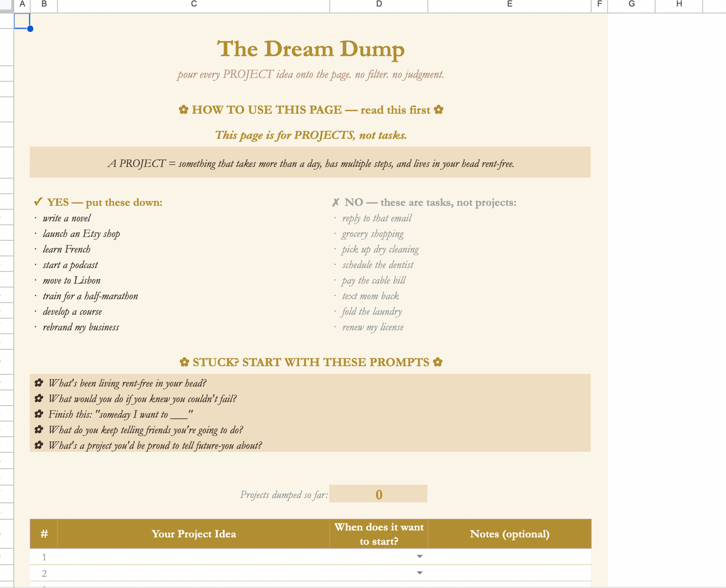This screenshot has width=726, height=588.
Task: Click the 'The Dream Dump' title
Action: pyautogui.click(x=310, y=49)
